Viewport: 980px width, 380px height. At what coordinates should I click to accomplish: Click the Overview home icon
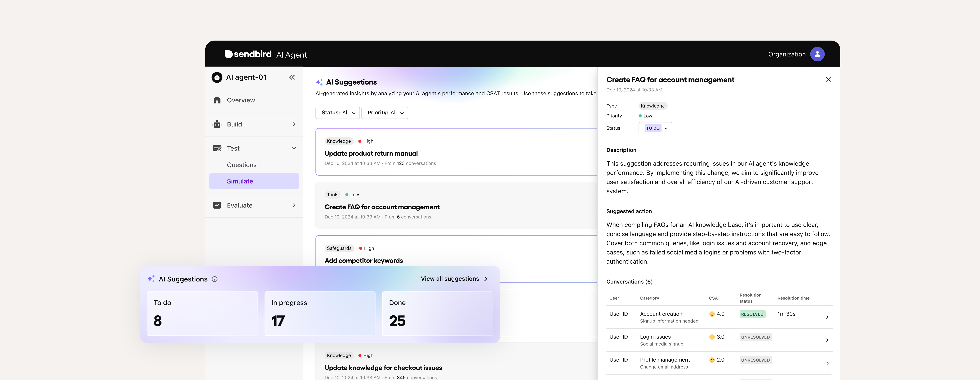pos(217,100)
